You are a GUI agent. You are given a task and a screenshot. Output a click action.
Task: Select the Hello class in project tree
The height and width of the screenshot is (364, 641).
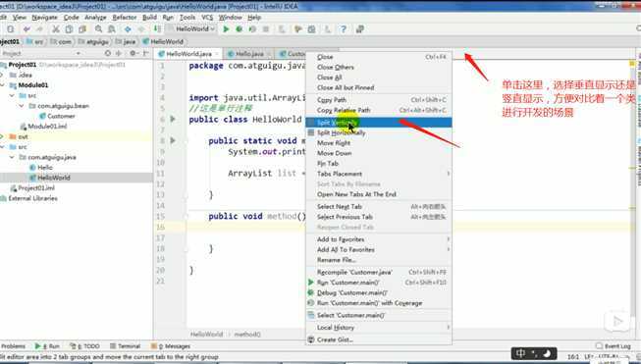[x=41, y=168]
